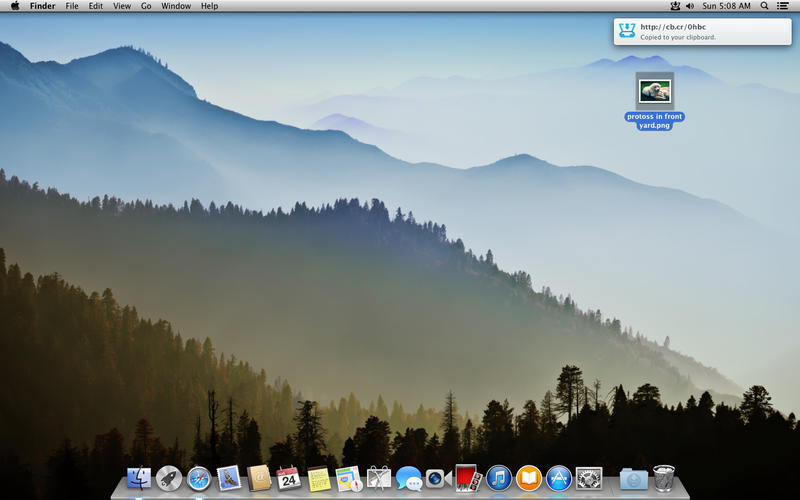Open the File menu
The width and height of the screenshot is (800, 500).
(x=72, y=6)
